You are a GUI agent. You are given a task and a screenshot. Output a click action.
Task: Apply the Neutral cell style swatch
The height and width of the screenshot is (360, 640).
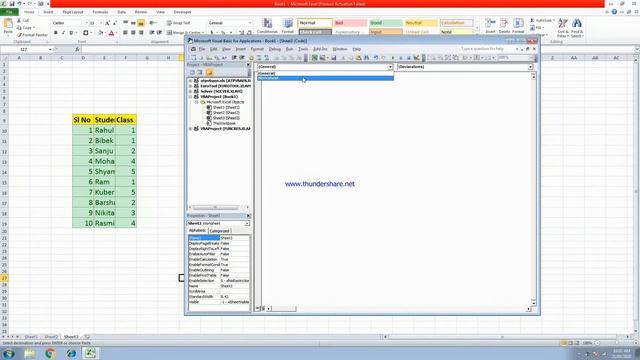(x=421, y=23)
